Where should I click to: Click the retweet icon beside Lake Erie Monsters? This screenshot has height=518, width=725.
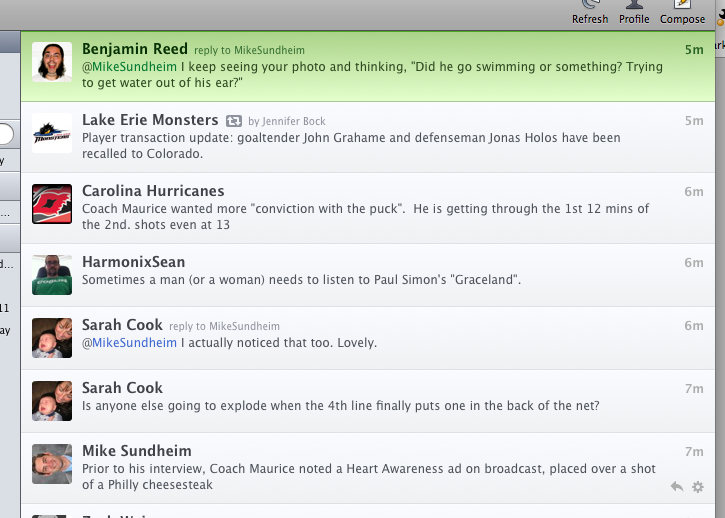233,121
